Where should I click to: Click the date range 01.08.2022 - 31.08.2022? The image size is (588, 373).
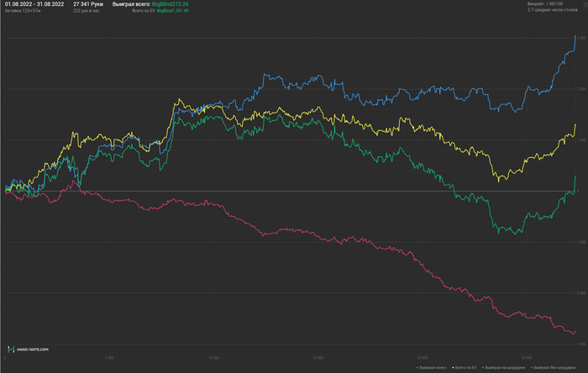tap(34, 4)
